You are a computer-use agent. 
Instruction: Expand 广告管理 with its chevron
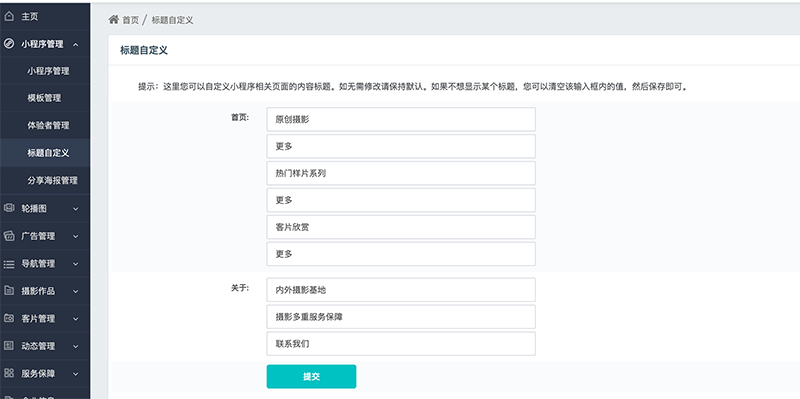76,236
